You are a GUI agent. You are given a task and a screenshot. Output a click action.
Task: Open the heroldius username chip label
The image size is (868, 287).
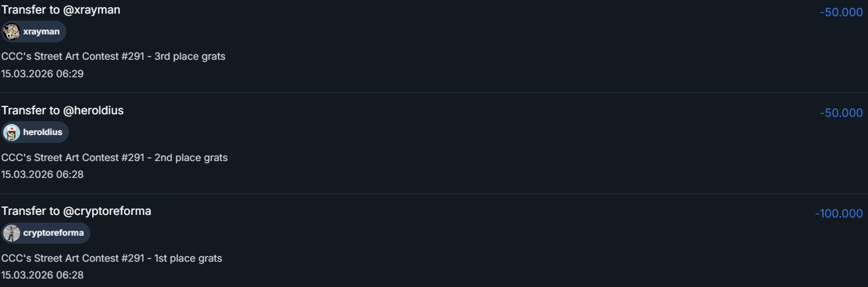pos(43,132)
